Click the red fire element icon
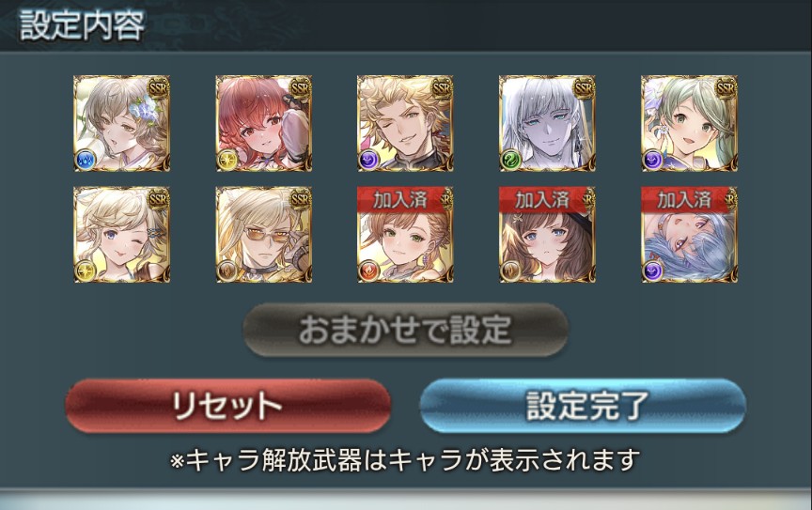The width and height of the screenshot is (812, 510). coord(368,271)
